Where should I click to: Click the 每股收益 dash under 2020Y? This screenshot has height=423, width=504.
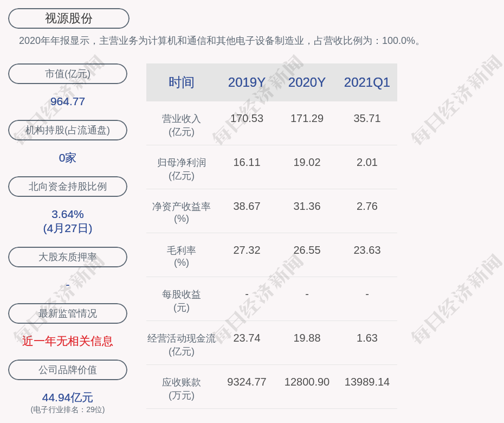pos(307,294)
